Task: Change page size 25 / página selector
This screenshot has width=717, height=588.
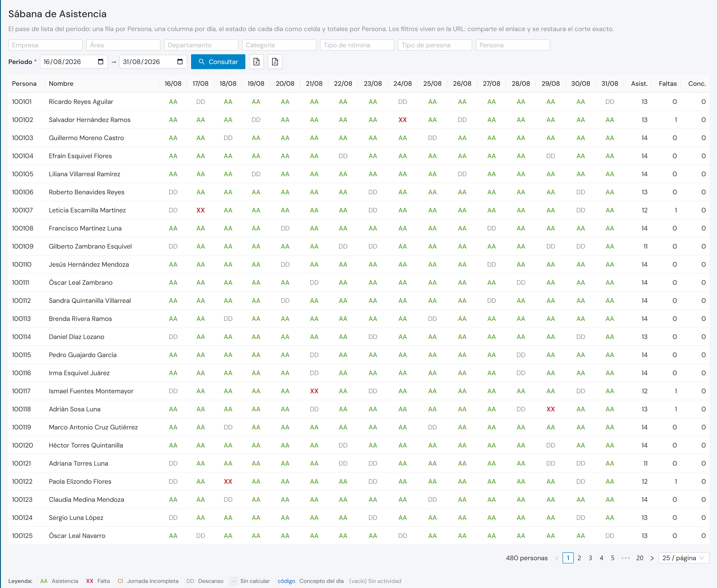Action: pos(684,558)
